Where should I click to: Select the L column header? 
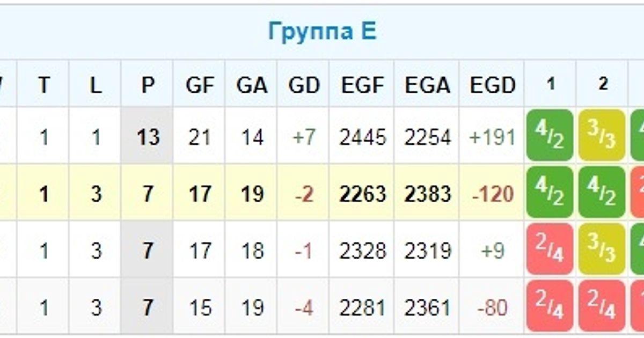coord(96,85)
